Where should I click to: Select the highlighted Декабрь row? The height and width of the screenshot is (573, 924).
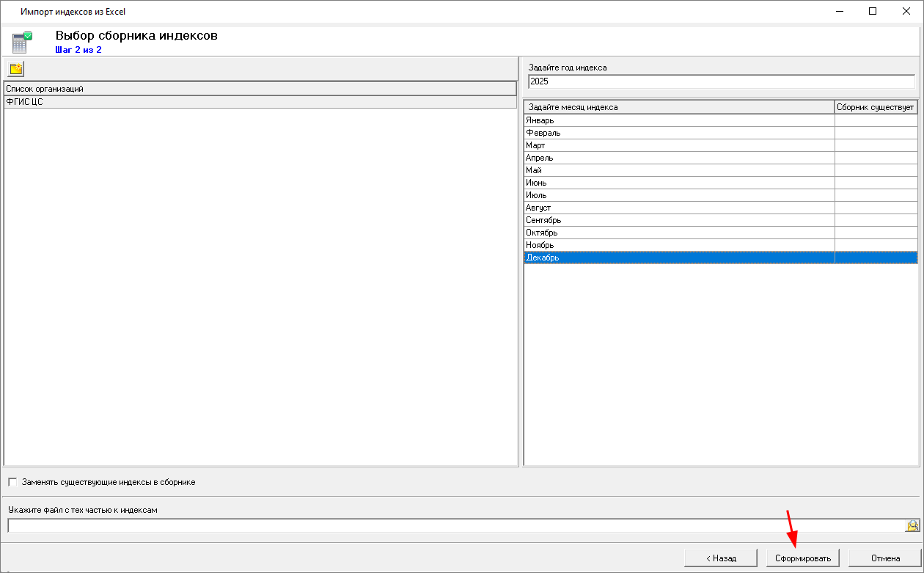678,258
